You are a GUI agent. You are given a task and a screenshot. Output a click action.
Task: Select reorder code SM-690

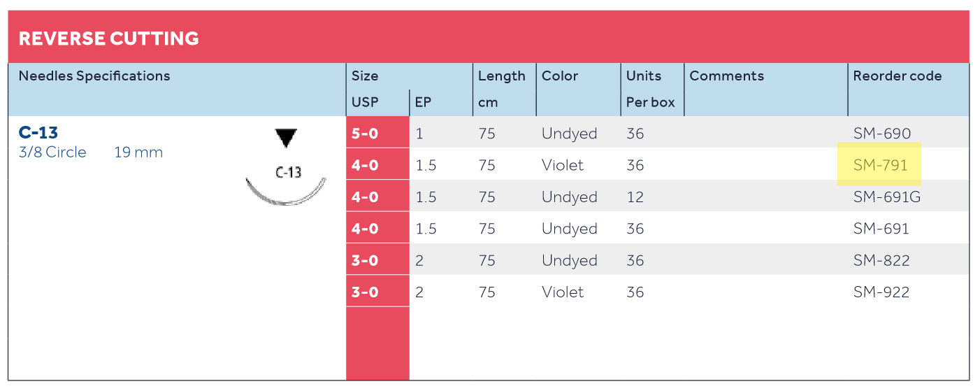coord(881,133)
